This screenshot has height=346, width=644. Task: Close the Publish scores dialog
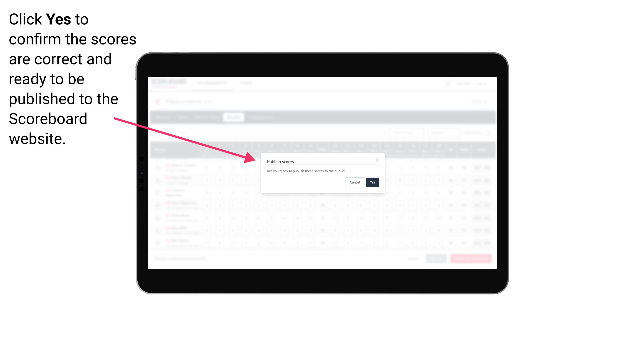point(377,160)
